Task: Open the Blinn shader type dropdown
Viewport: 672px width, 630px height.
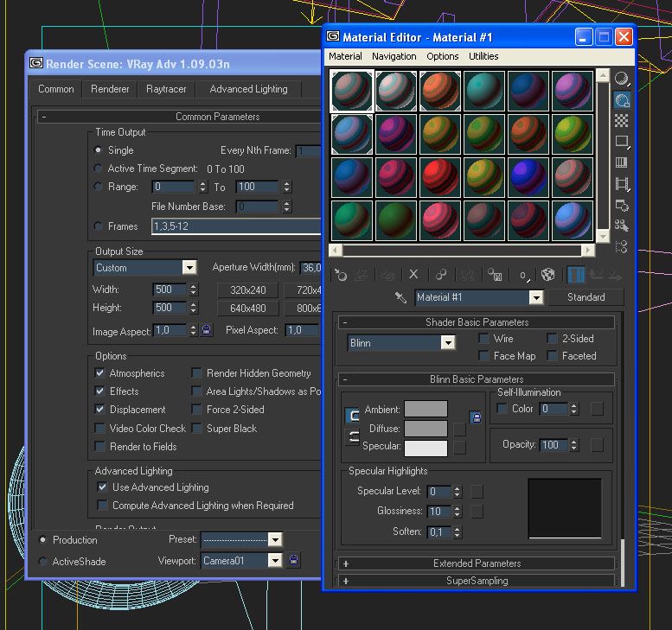Action: [448, 342]
